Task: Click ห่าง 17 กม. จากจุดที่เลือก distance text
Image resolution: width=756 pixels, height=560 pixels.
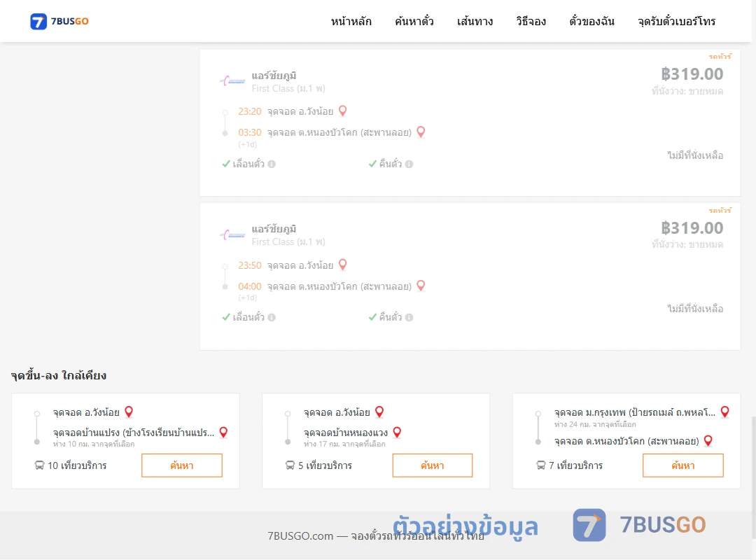Action: [x=344, y=444]
